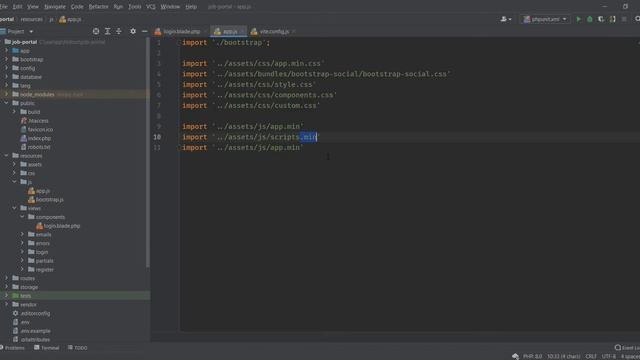Expand the bootstrap folder

tap(7, 59)
